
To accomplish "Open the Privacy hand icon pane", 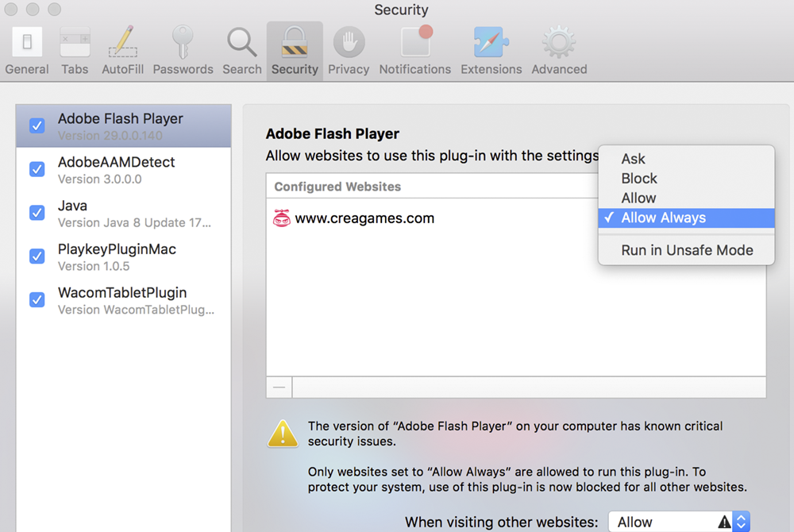I will 349,50.
